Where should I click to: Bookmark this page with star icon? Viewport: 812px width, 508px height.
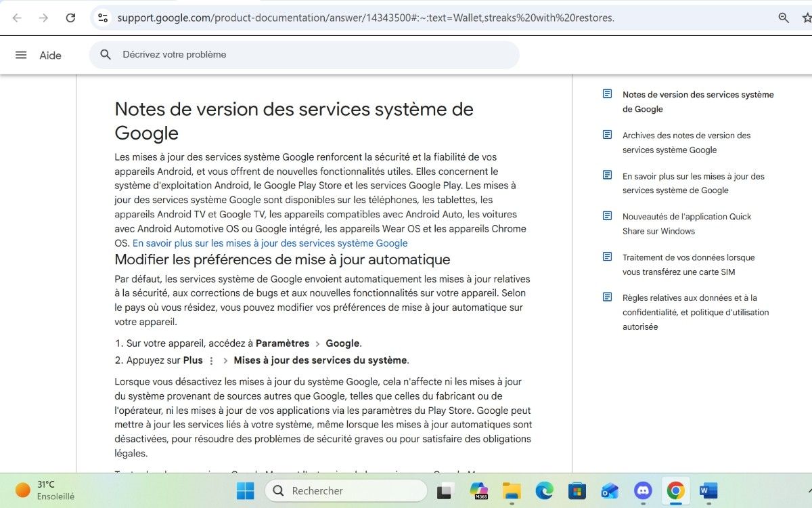808,18
